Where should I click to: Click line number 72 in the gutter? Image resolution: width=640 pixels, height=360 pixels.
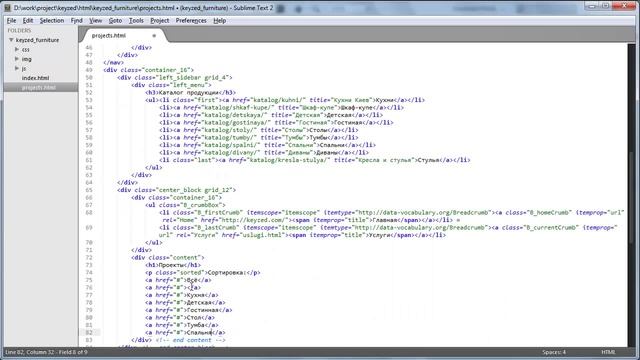[89, 258]
